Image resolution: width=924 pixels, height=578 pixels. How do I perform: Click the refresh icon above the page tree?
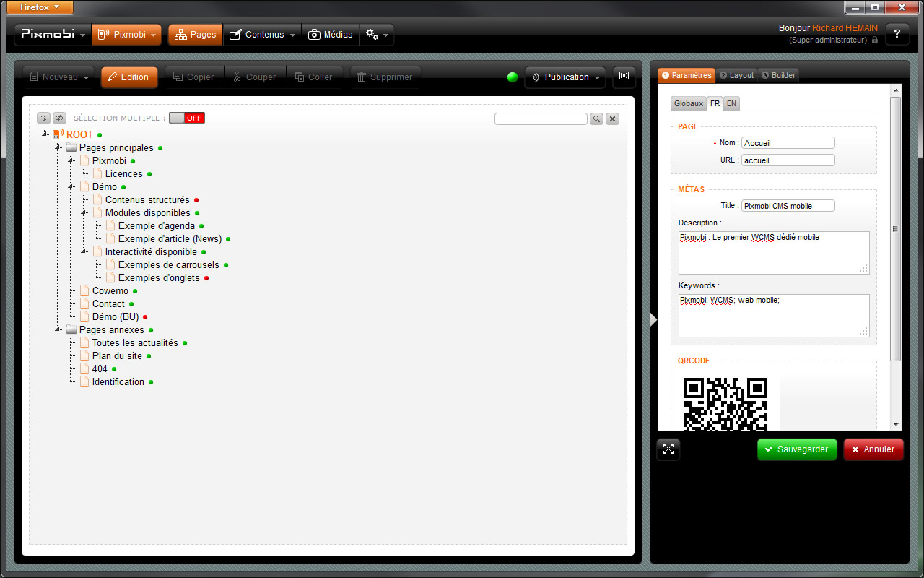tap(59, 118)
